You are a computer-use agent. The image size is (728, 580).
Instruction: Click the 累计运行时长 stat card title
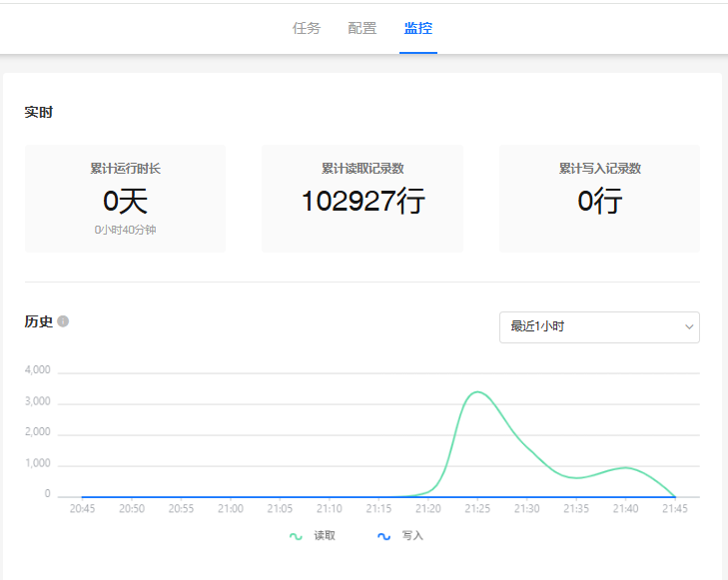pos(125,169)
